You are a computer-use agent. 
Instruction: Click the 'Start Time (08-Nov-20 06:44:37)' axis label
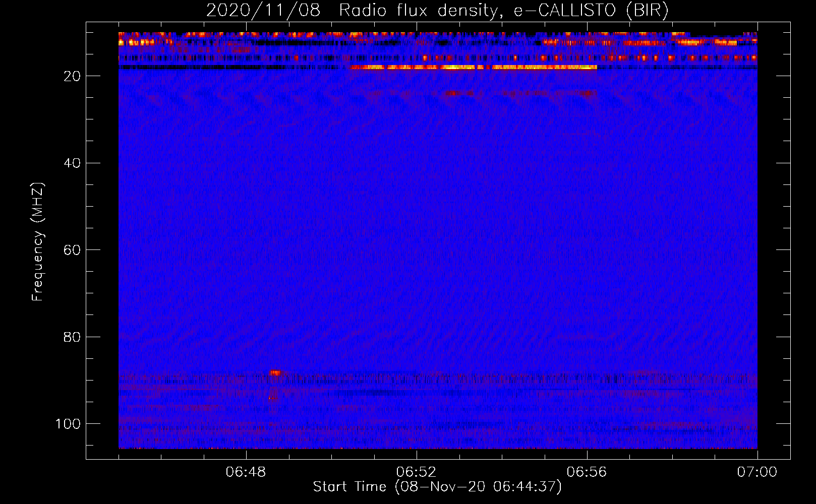[x=437, y=487]
